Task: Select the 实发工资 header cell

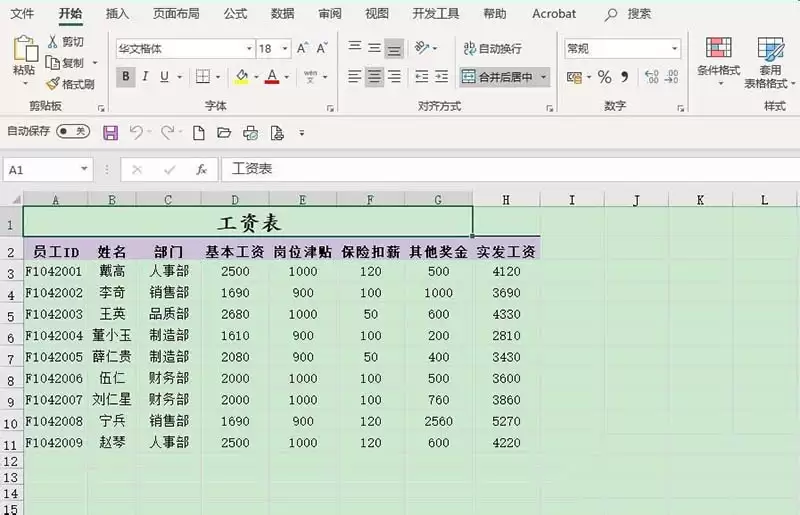Action: tap(506, 252)
